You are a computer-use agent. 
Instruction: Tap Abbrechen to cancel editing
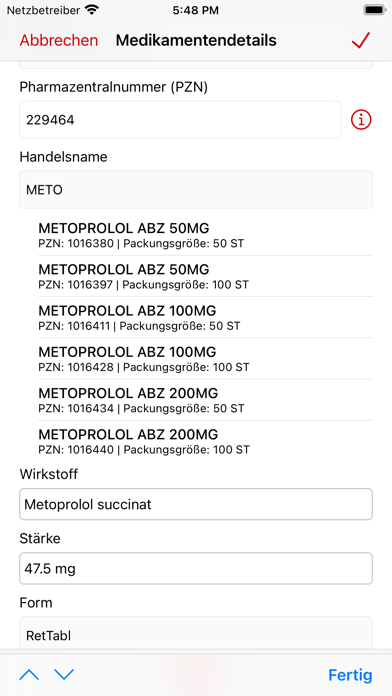click(x=59, y=40)
